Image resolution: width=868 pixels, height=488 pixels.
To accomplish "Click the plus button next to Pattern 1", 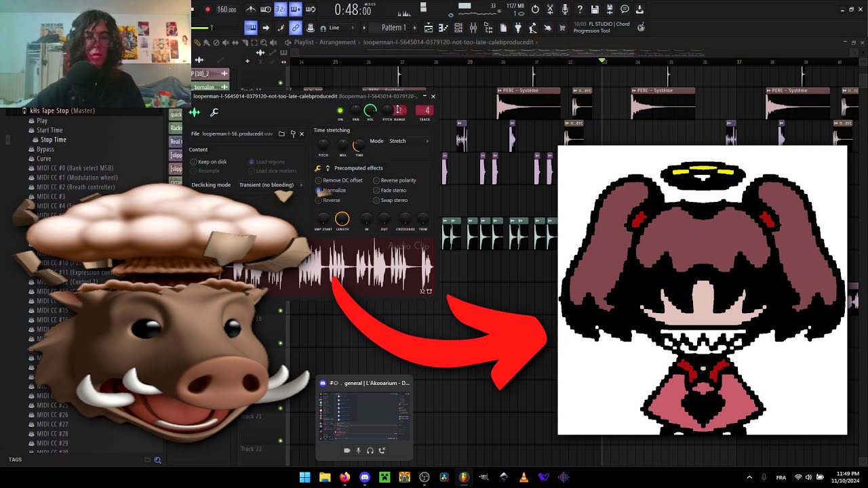I will click(416, 28).
